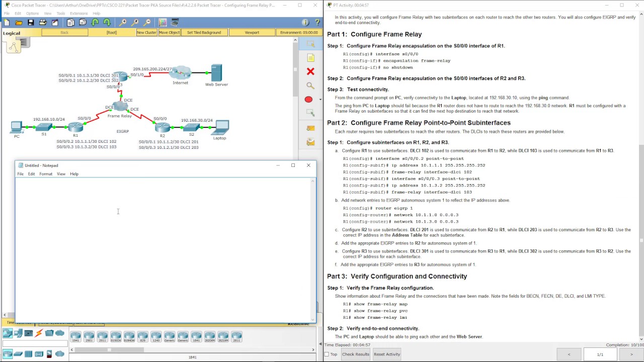The image size is (644, 362).
Task: Open the Drawing Palette icon
Action: tap(163, 23)
